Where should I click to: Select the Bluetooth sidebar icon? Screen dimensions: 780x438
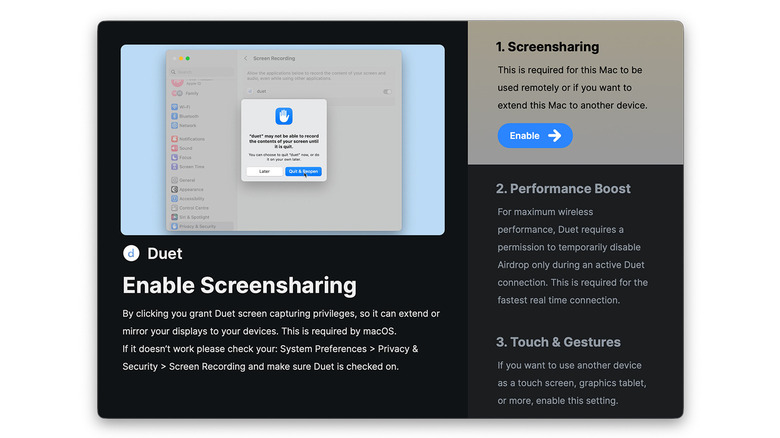point(175,116)
